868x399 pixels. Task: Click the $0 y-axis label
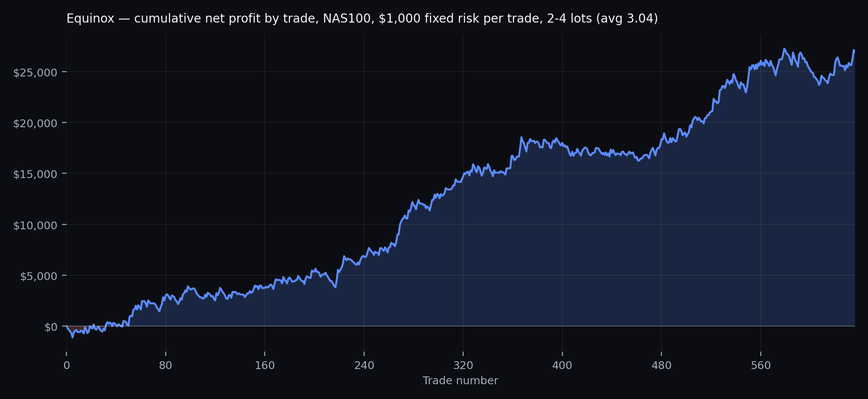(x=51, y=327)
